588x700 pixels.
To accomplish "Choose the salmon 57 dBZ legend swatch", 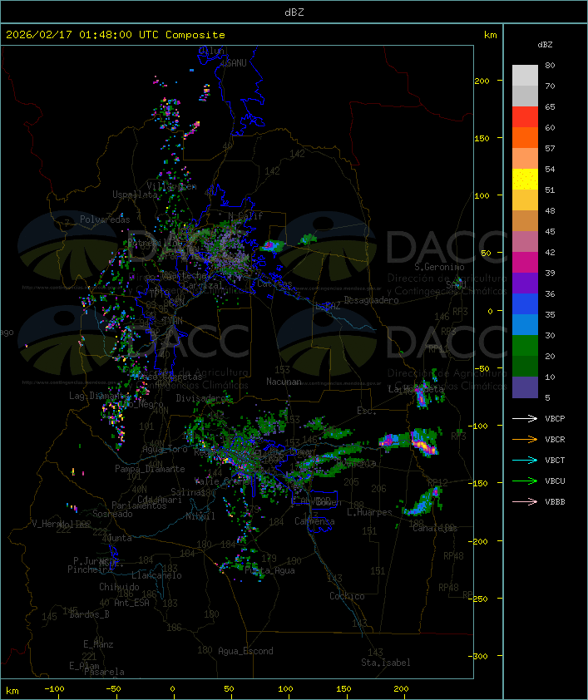I will tap(525, 159).
